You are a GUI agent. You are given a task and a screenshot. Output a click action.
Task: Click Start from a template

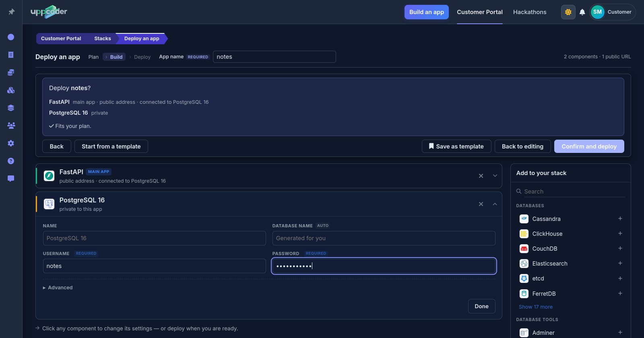(x=111, y=146)
